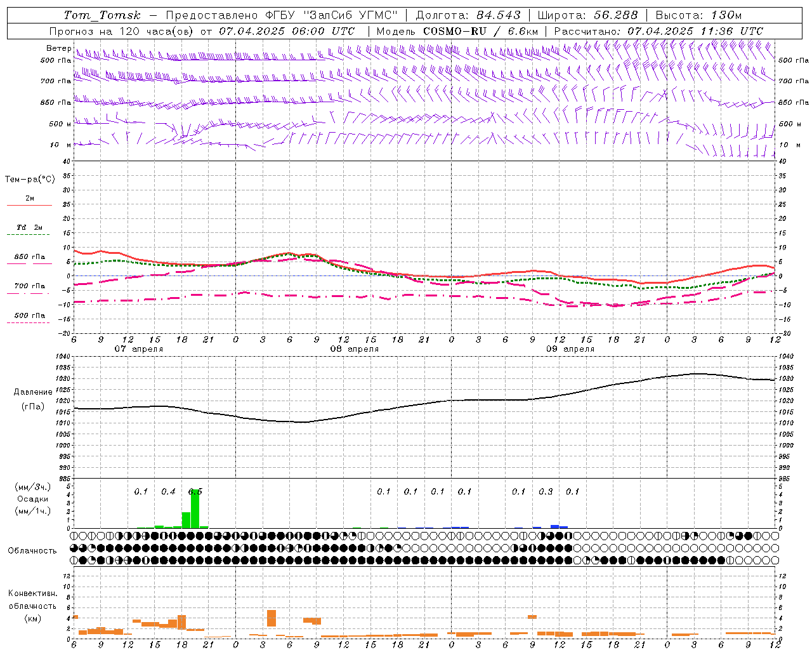Select the Давление pressure panel label

click(x=33, y=392)
